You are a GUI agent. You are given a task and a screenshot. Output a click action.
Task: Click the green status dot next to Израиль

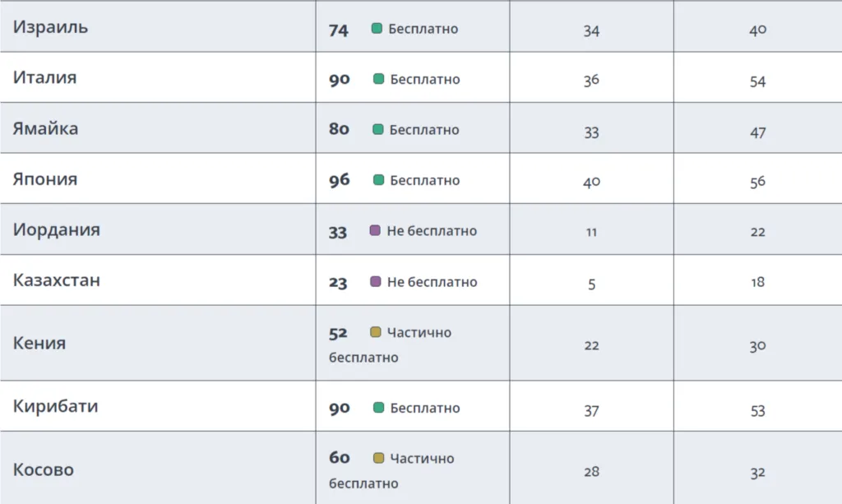coord(377,29)
